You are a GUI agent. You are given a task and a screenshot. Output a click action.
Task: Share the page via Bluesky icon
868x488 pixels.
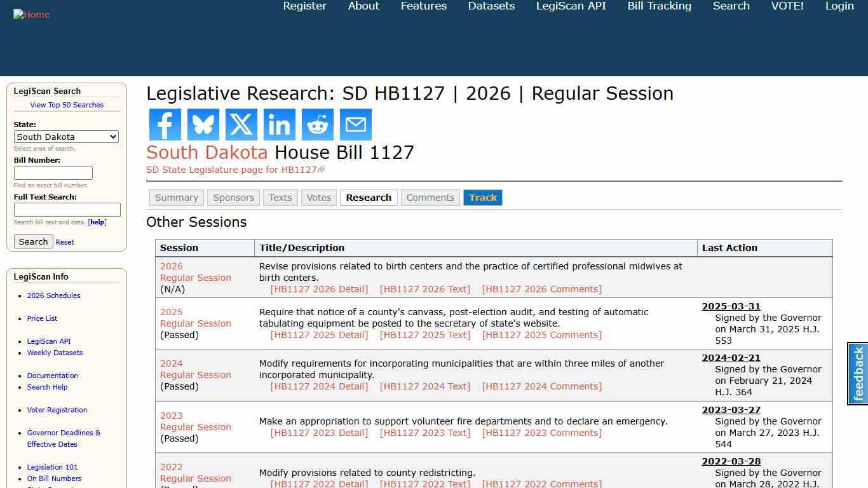pyautogui.click(x=203, y=125)
